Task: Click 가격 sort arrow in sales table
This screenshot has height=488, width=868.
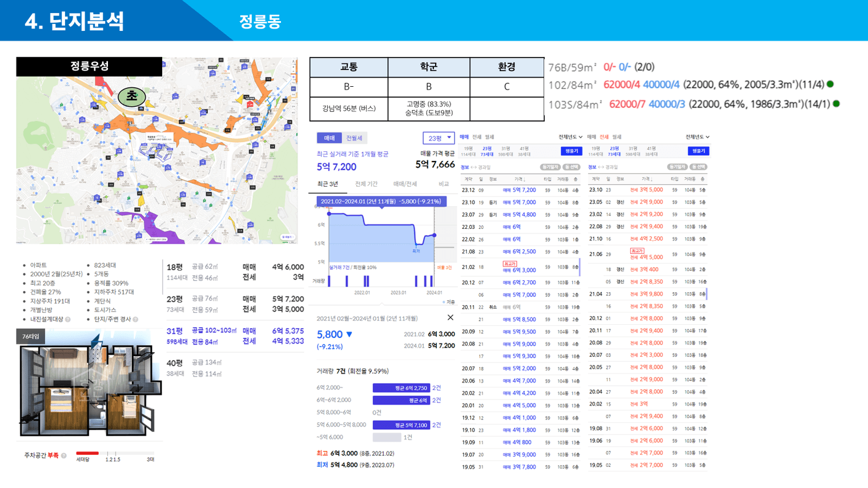Action: [524, 179]
